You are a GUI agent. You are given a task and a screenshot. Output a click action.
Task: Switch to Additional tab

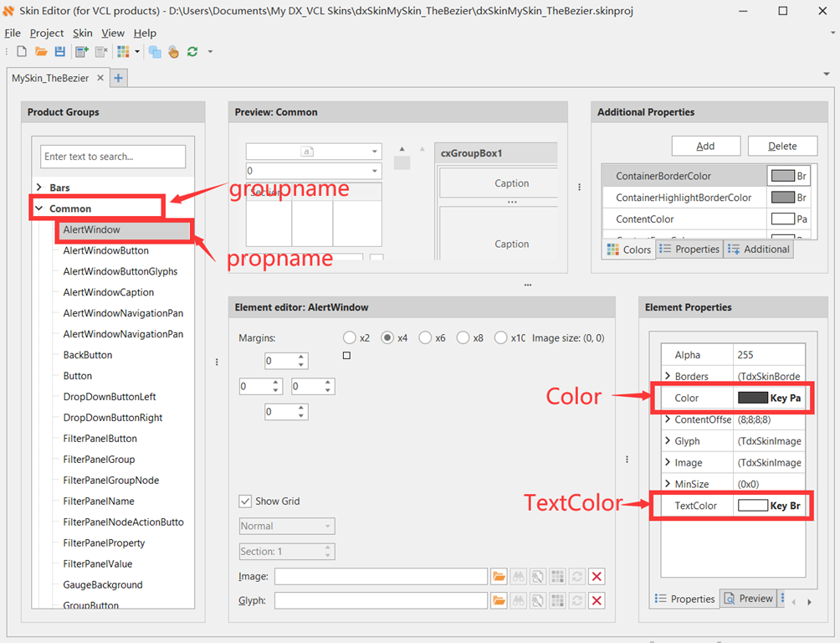point(759,249)
